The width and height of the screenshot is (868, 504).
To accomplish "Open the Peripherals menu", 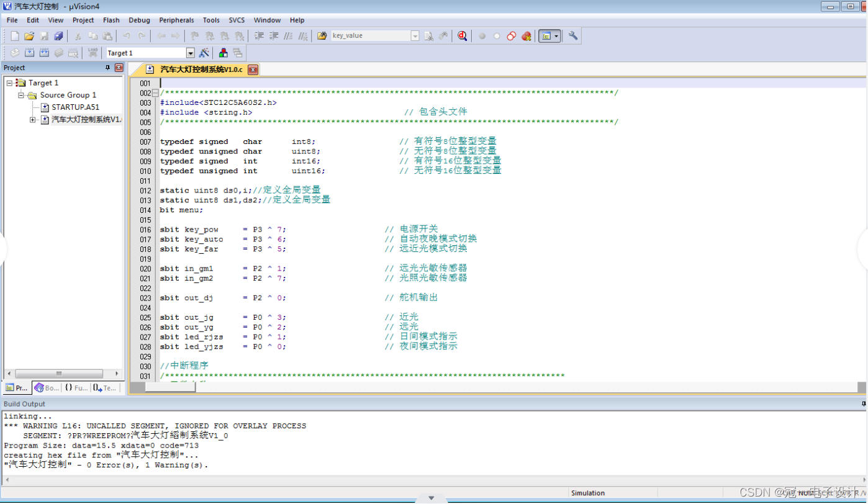I will (x=176, y=20).
